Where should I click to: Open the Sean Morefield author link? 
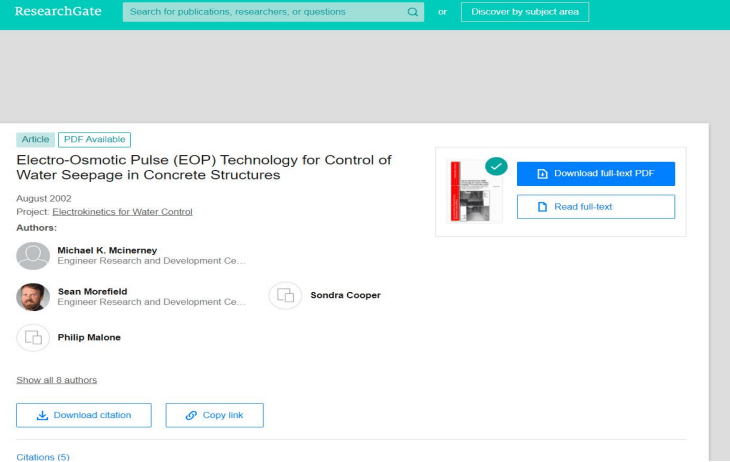tap(92, 292)
